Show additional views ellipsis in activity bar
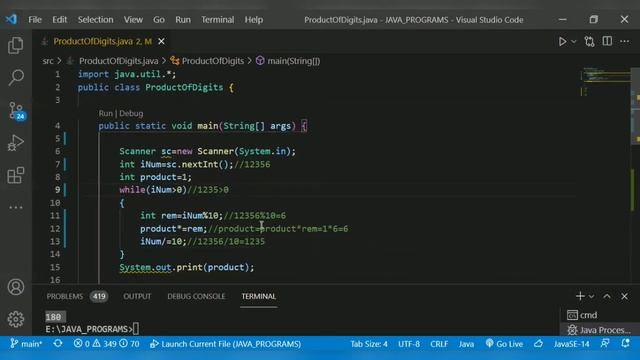Screen dimensions: 640x360 click(16, 207)
